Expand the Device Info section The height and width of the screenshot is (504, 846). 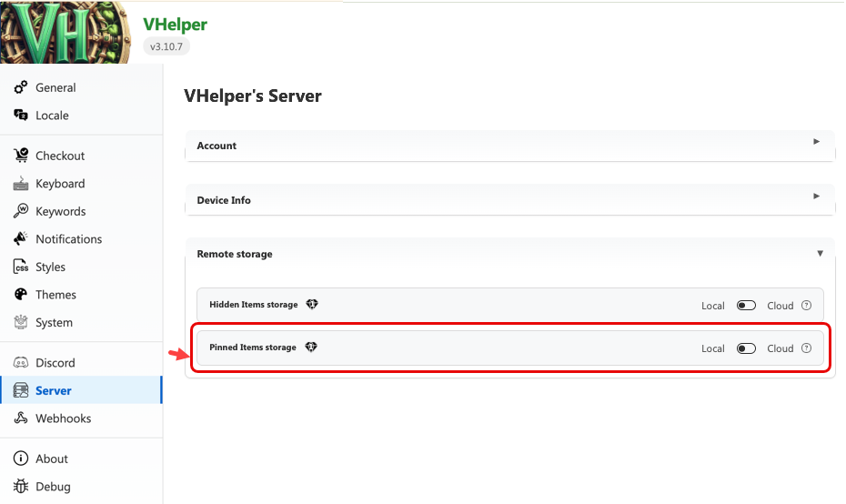click(509, 200)
